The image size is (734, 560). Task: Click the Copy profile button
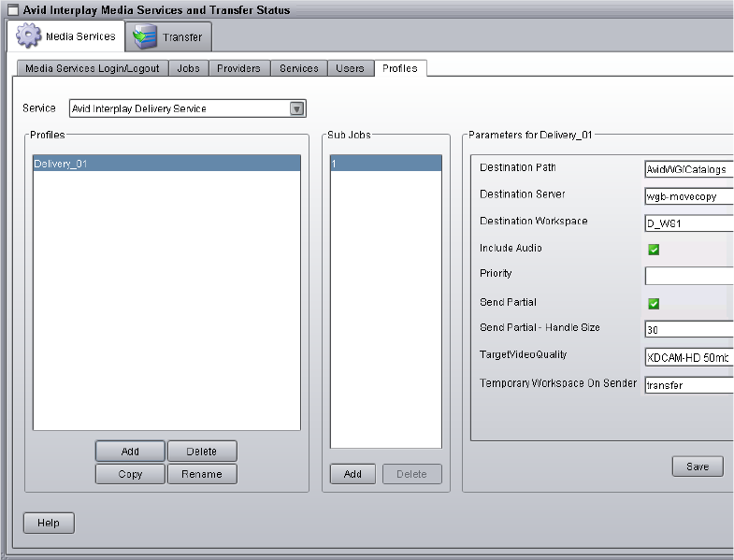(130, 474)
